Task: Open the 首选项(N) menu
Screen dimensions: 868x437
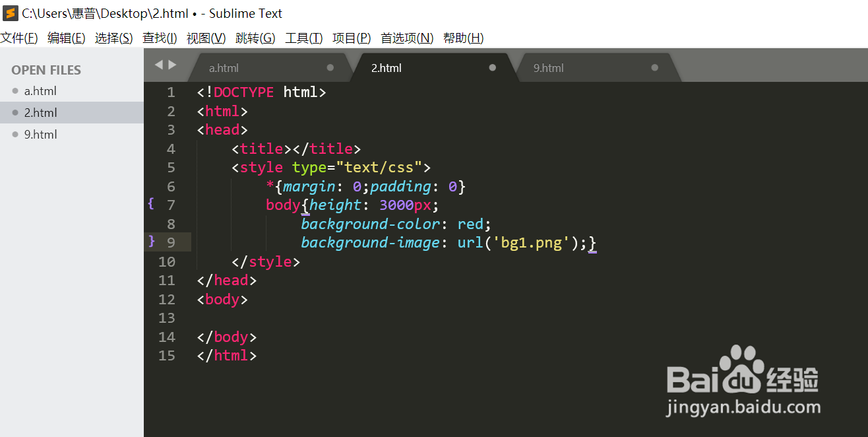Action: coord(407,38)
